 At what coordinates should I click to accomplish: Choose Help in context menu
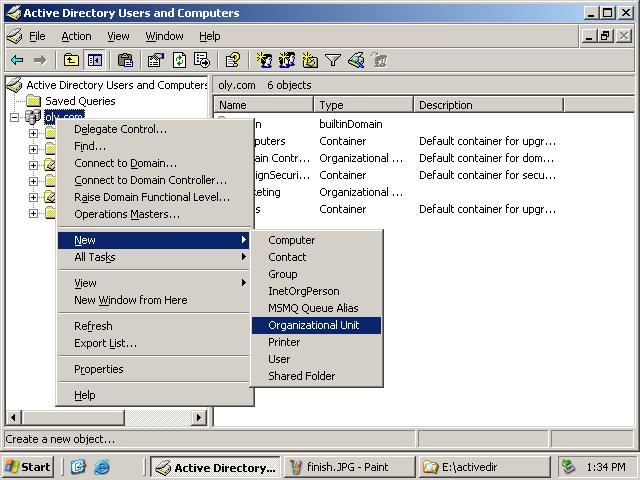[154, 395]
